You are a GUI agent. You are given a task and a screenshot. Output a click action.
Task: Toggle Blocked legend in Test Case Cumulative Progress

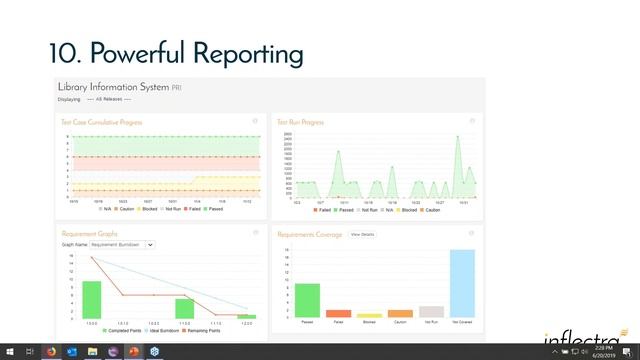click(x=147, y=209)
